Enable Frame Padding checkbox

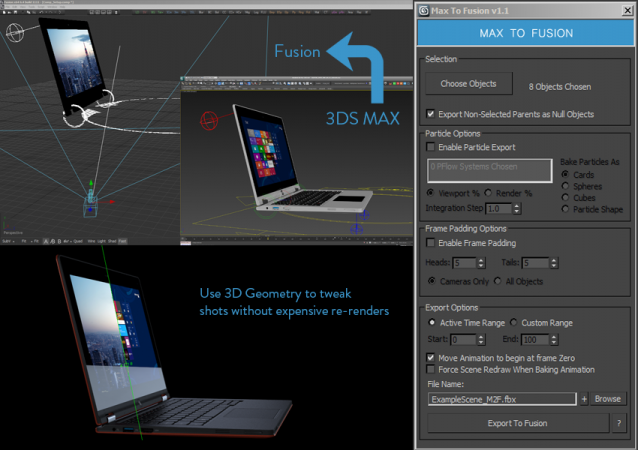(x=430, y=243)
